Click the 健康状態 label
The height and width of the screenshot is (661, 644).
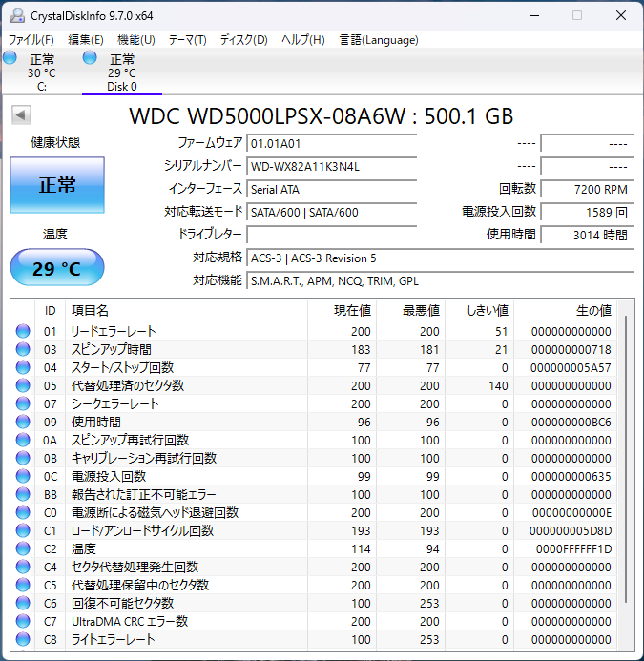click(55, 142)
